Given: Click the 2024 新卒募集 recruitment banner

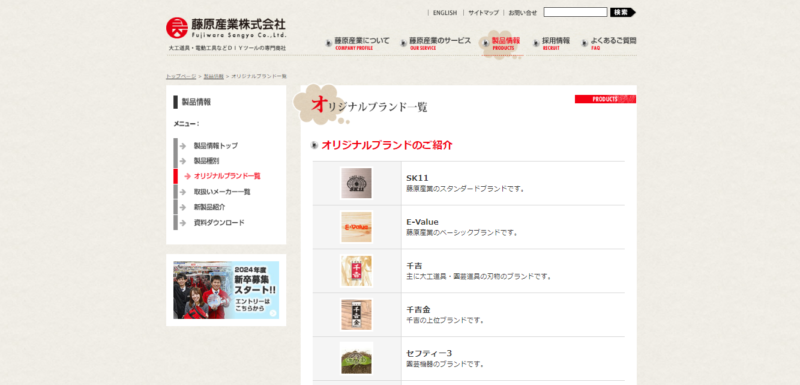Looking at the screenshot, I should coord(226,290).
